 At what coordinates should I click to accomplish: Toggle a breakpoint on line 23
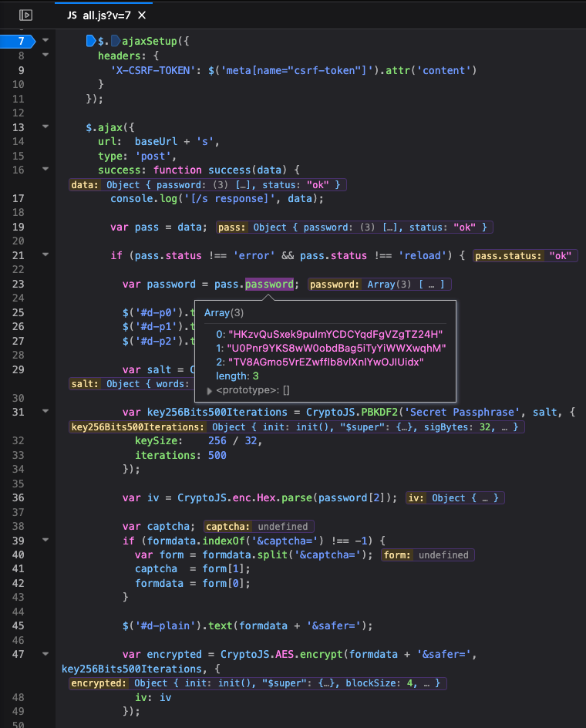click(20, 284)
